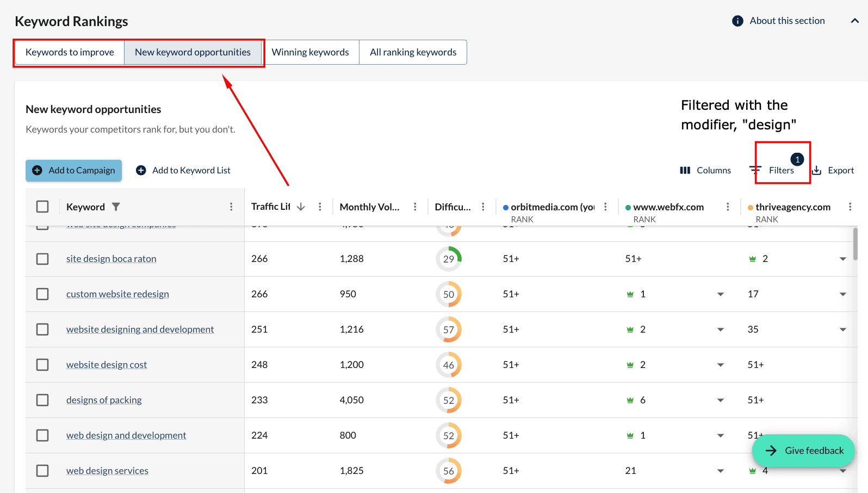Open the Difficulty column three-dot menu
The height and width of the screenshot is (493, 868).
coord(483,207)
